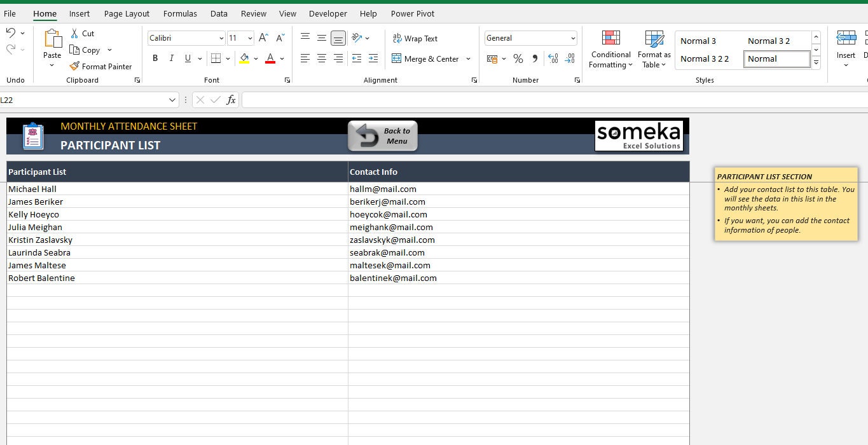Switch to the Page Layout tab
868x445 pixels.
(127, 13)
